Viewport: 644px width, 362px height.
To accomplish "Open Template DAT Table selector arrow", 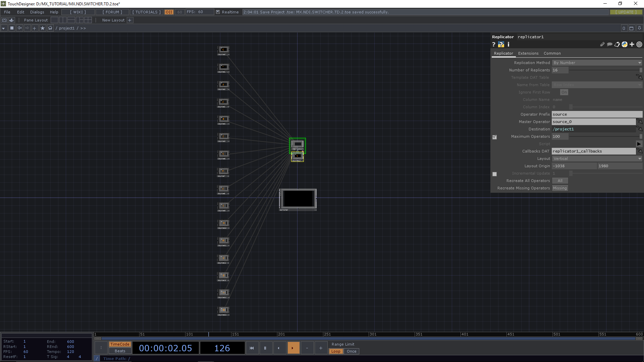I will [639, 77].
